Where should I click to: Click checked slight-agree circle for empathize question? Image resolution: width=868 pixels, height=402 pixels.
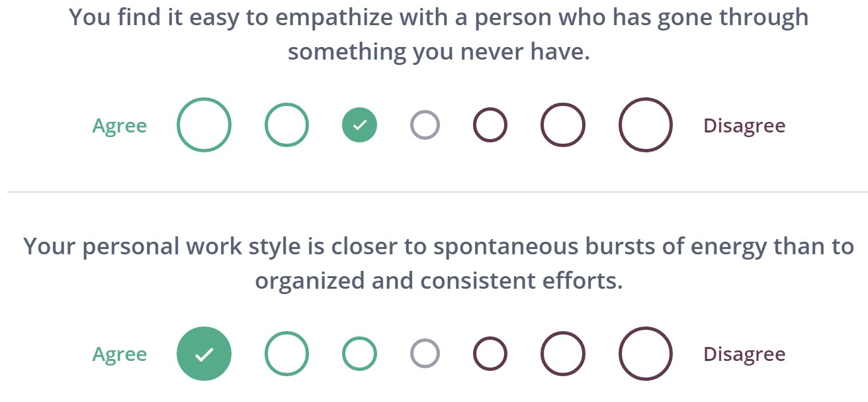[359, 125]
